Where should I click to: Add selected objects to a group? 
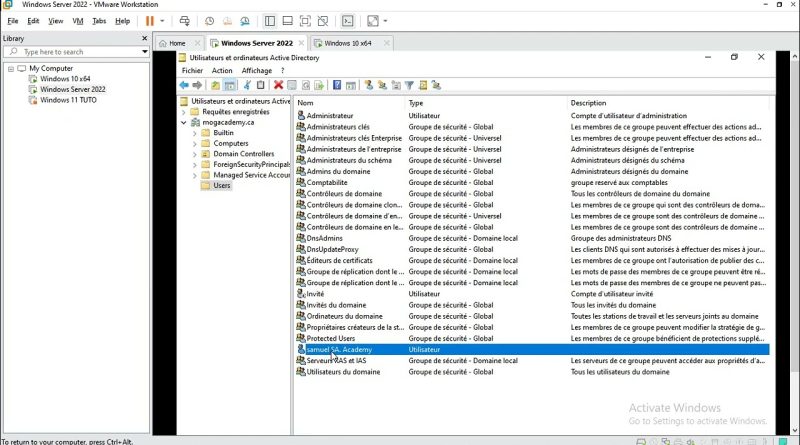click(436, 85)
